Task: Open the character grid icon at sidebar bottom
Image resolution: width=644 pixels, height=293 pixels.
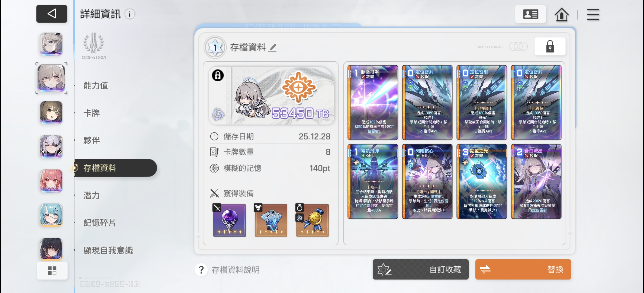Action: click(x=52, y=270)
